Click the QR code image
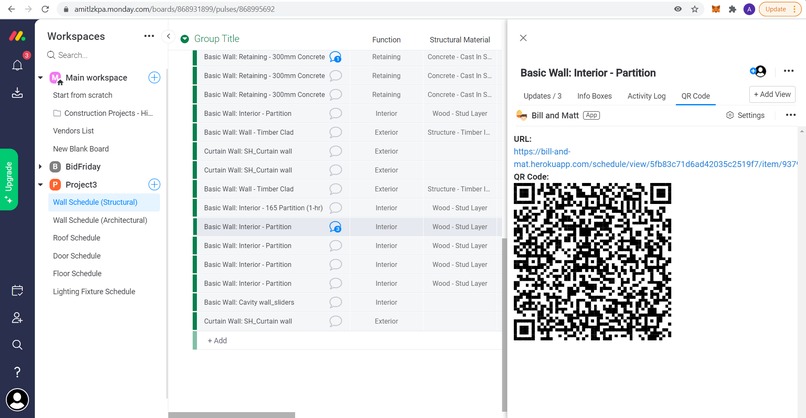The image size is (806, 418). pos(592,262)
